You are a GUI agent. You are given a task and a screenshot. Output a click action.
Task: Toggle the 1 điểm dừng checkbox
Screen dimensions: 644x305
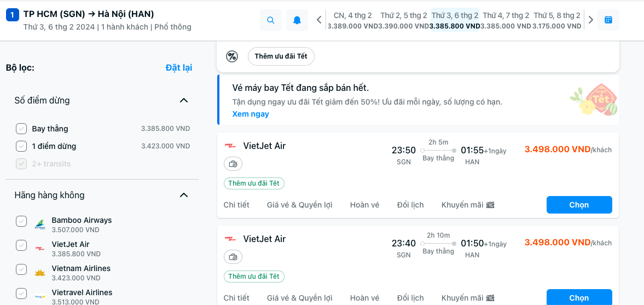21,146
